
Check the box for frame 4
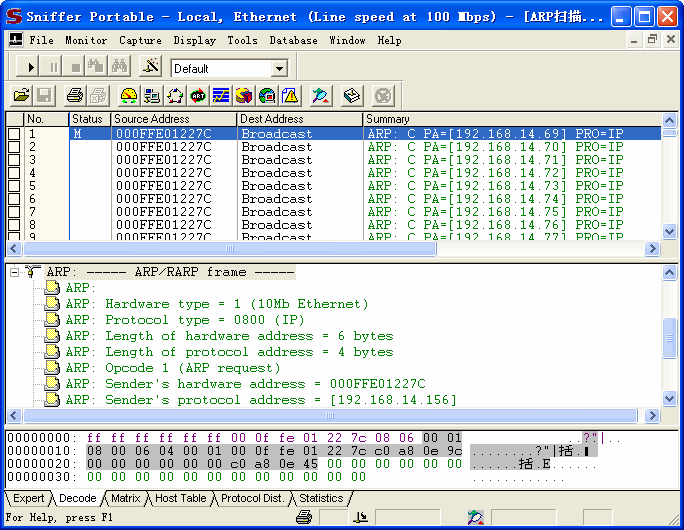coord(14,173)
